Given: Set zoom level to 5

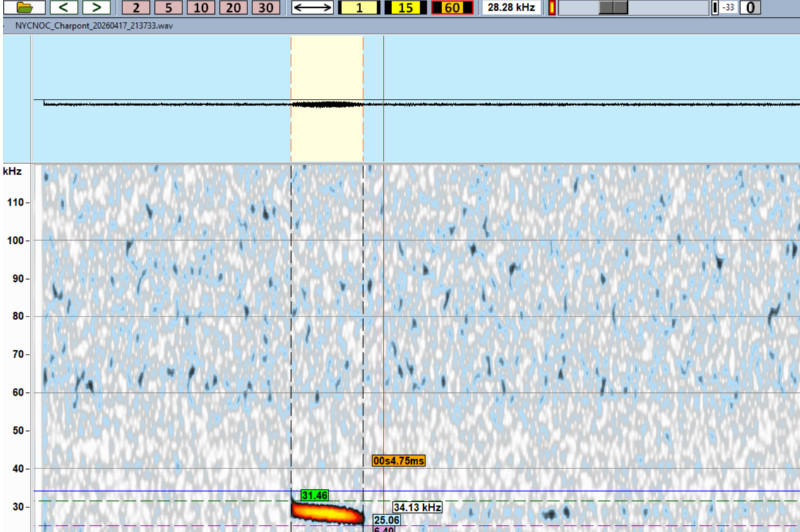Looking at the screenshot, I should coord(168,8).
